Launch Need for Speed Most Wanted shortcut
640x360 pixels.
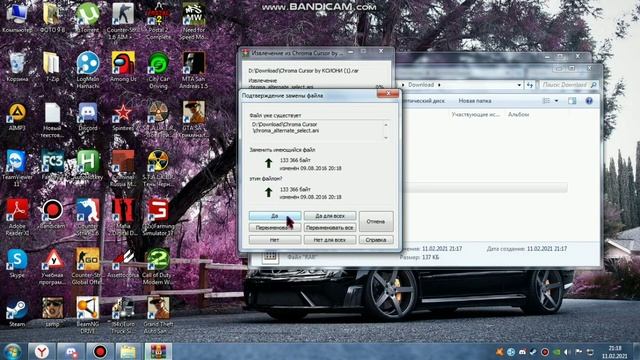[x=194, y=21]
